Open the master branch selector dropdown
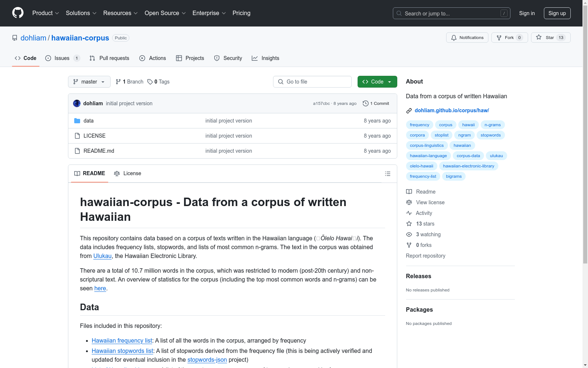This screenshot has width=588, height=368. click(89, 82)
